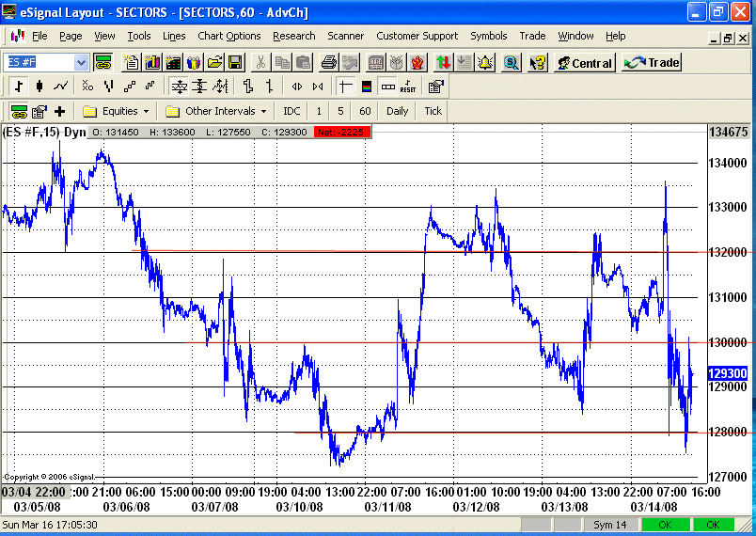Click the symbol link icon beside ES #F box
This screenshot has height=536, width=756.
[x=103, y=63]
